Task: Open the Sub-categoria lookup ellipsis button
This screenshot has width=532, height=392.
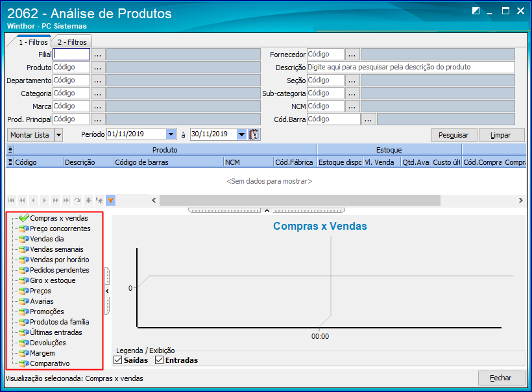Action: coord(352,93)
